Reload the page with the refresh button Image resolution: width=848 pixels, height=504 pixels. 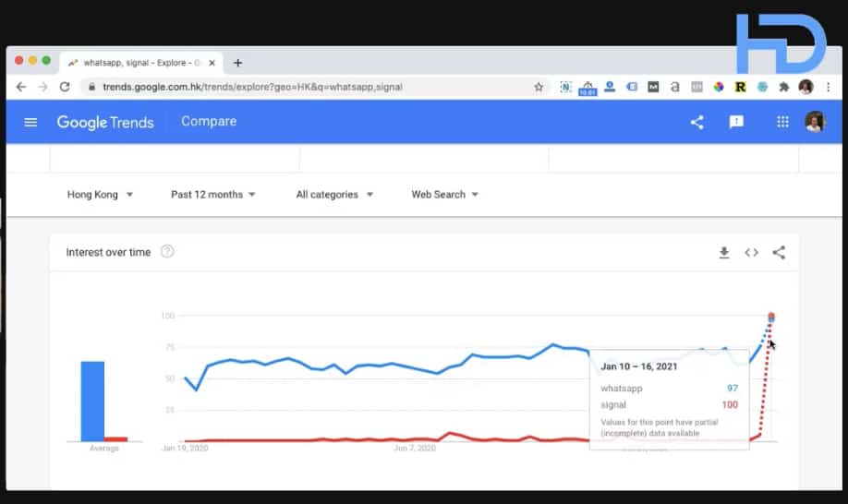pyautogui.click(x=65, y=87)
